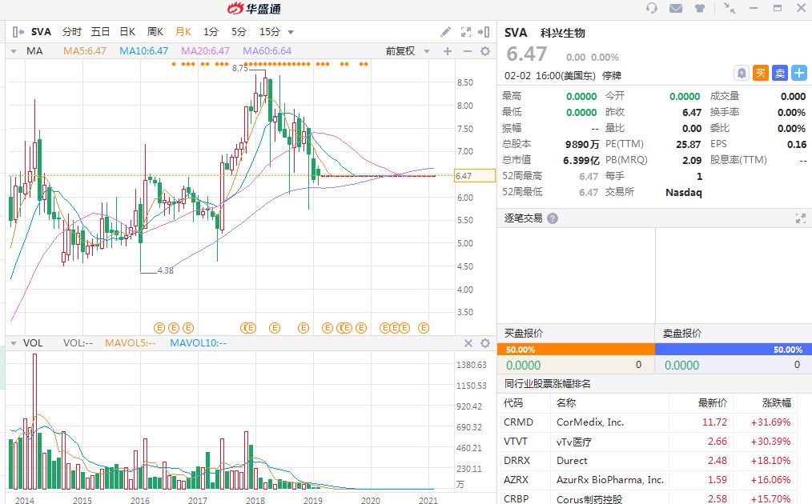Collapse the MA indicator triangle

tap(12, 51)
